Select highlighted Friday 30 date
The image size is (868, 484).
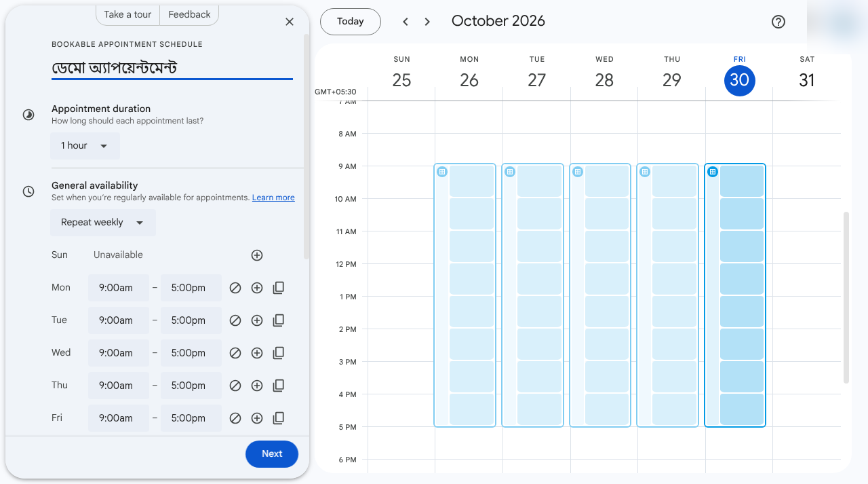(739, 80)
